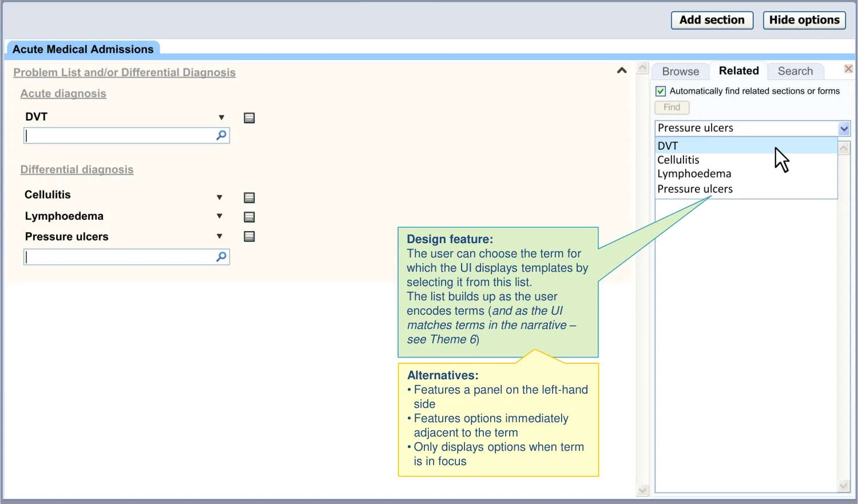
Task: Click the form icon beside Pressure ulcers
Action: click(x=249, y=237)
